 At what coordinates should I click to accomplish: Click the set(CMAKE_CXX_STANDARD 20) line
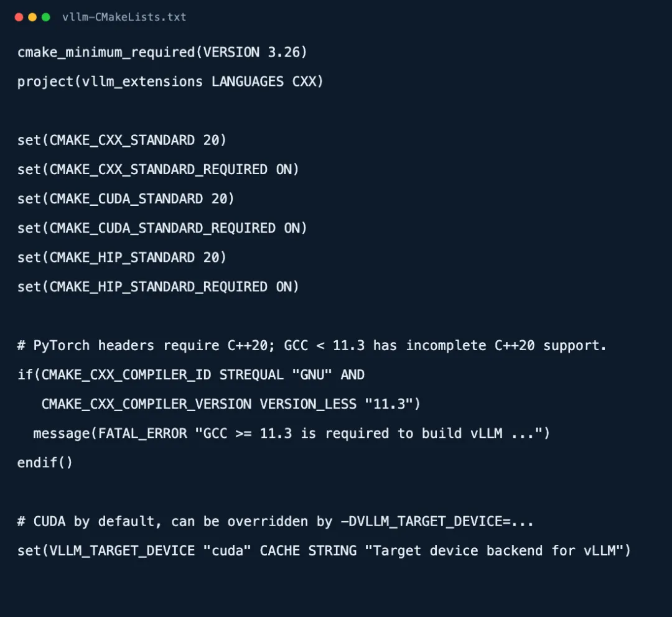pos(122,140)
